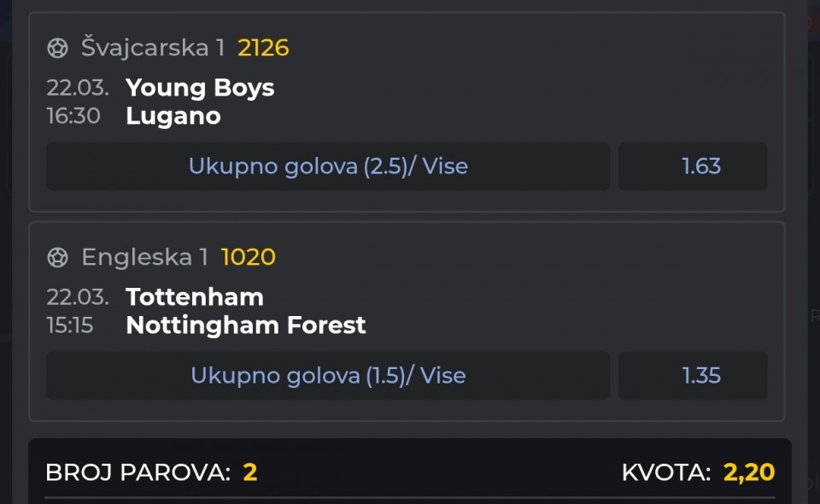Open the Young Boys team name
The height and width of the screenshot is (504, 820).
point(200,87)
